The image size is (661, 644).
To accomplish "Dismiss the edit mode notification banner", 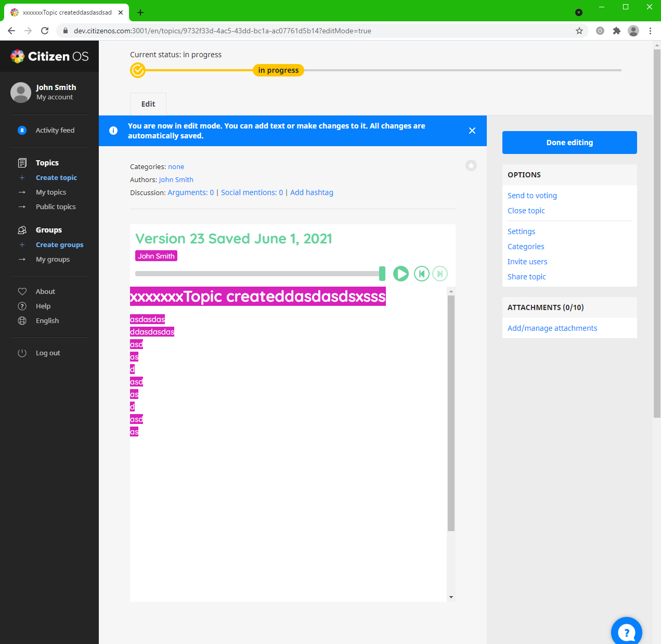I will tap(472, 131).
